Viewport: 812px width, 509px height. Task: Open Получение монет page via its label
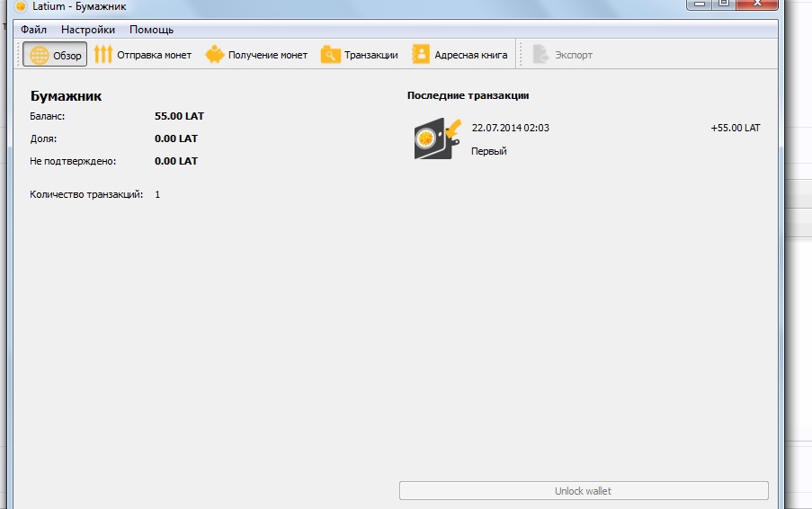coord(268,55)
